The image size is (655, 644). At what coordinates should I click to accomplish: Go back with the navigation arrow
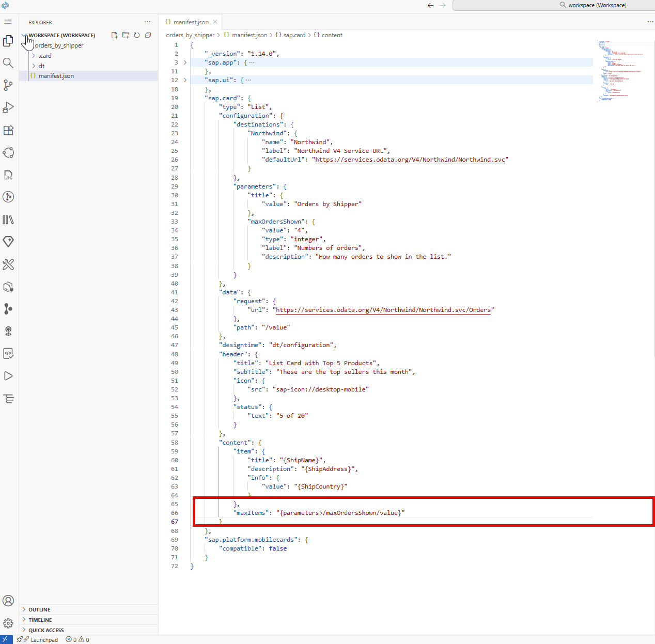pos(430,5)
